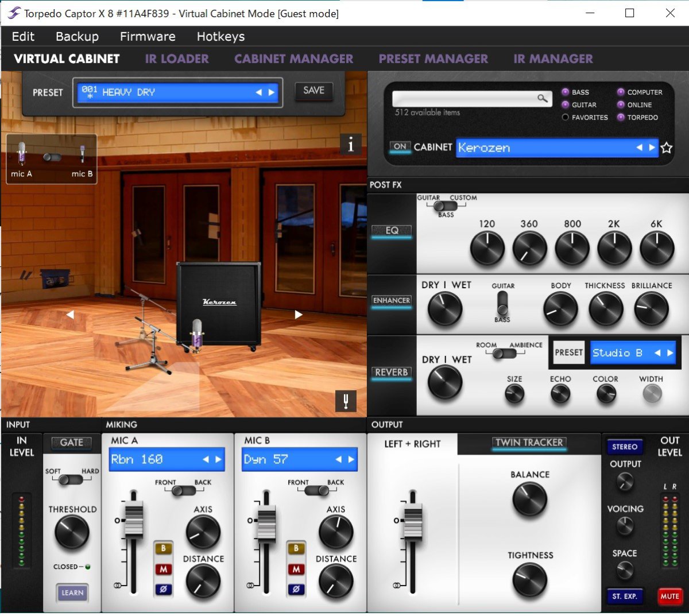This screenshot has width=689, height=616.
Task: Select next cabinet with right arrow
Action: point(652,148)
